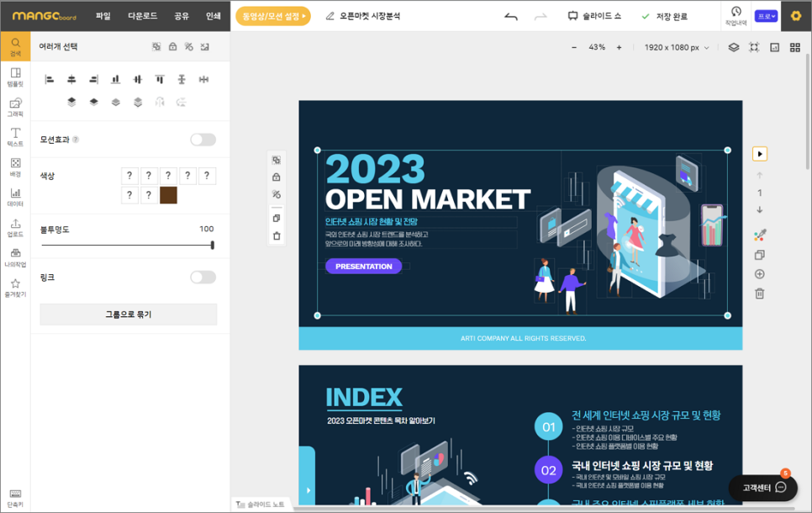
Task: Align selected objects to vertical middle
Action: point(137,79)
